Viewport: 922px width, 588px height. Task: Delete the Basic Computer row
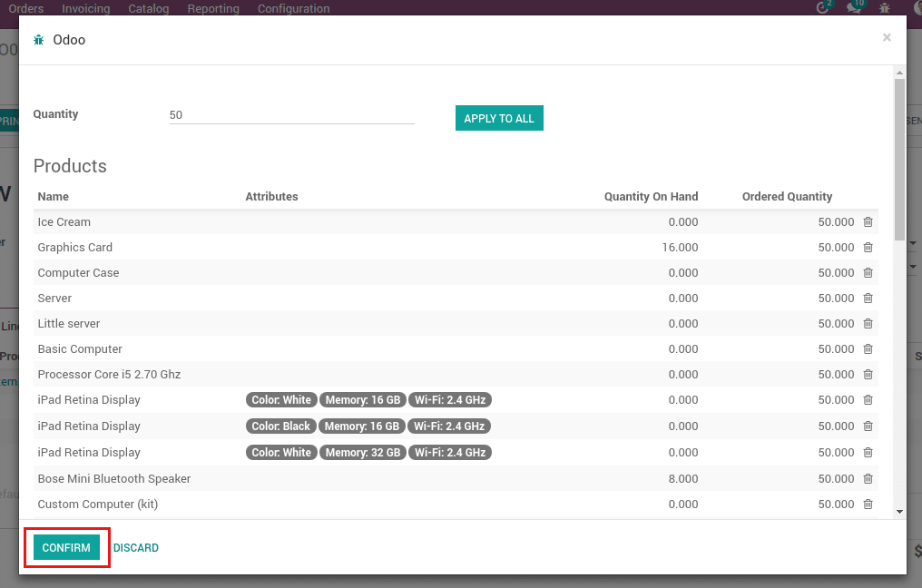click(868, 348)
